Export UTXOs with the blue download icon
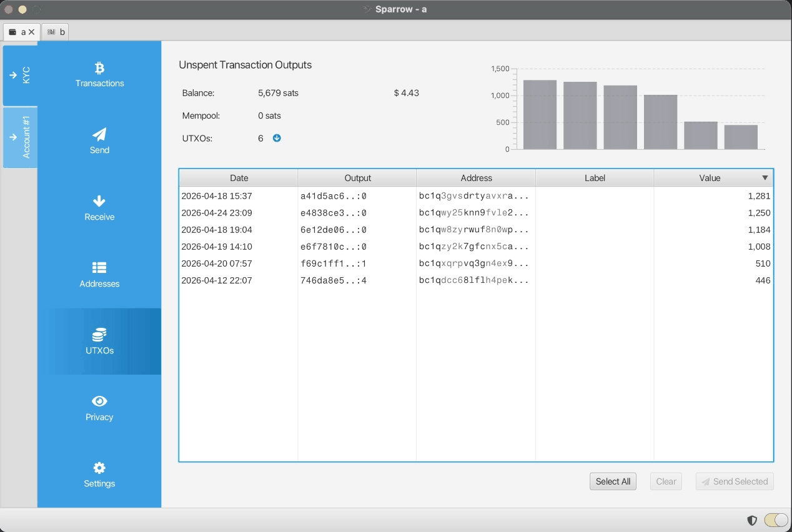This screenshot has height=532, width=792. [x=277, y=138]
